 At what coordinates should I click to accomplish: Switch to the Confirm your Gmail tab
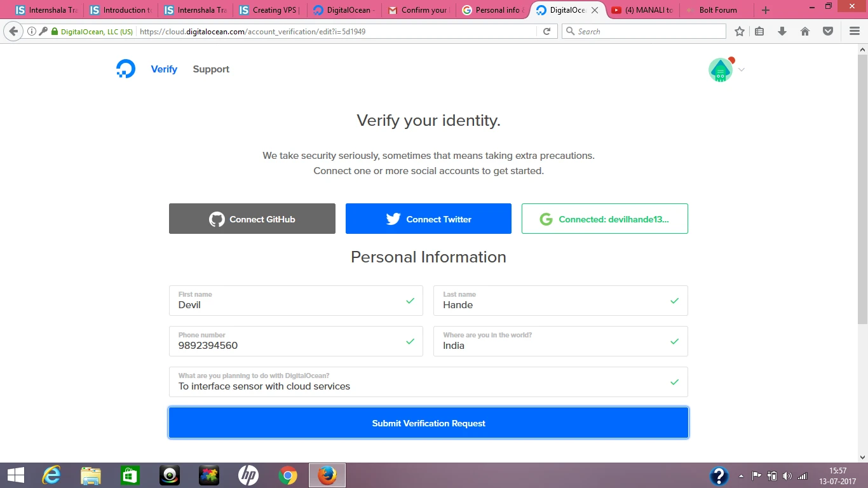[418, 10]
